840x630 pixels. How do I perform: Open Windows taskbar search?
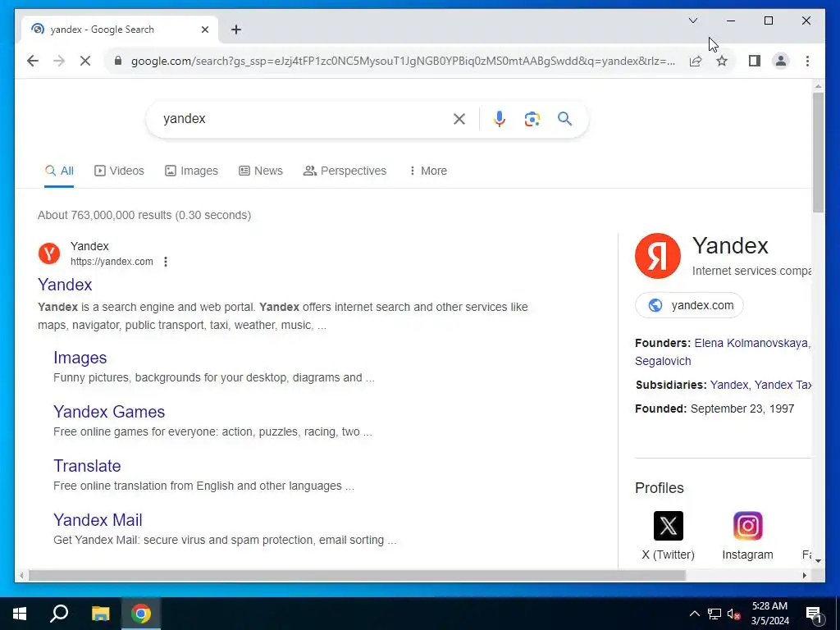(x=59, y=614)
